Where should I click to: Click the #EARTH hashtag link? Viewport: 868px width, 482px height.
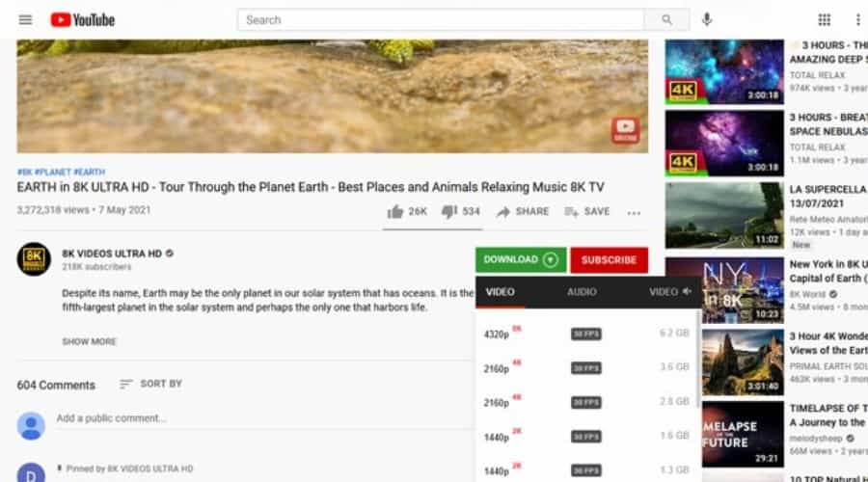[x=89, y=173]
